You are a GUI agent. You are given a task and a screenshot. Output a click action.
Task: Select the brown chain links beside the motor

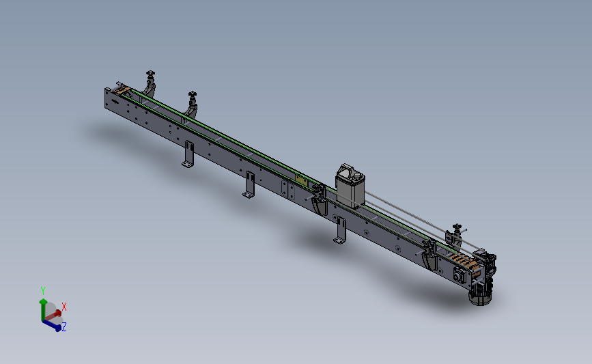click(464, 262)
